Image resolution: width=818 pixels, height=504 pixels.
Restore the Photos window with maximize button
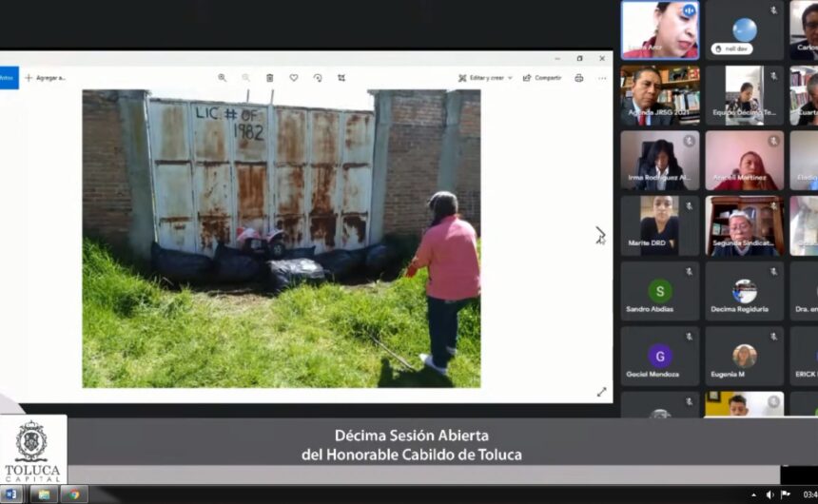click(579, 58)
